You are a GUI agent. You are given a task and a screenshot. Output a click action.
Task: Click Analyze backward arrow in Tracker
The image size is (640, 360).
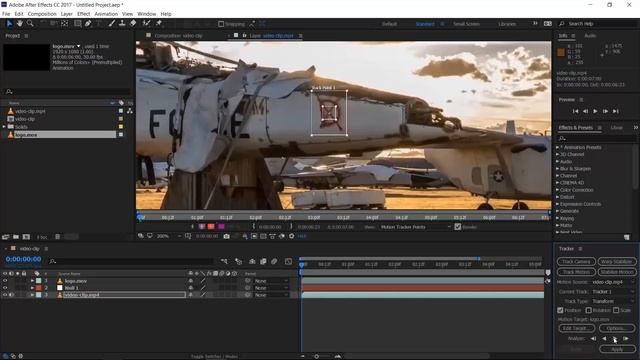pos(604,338)
